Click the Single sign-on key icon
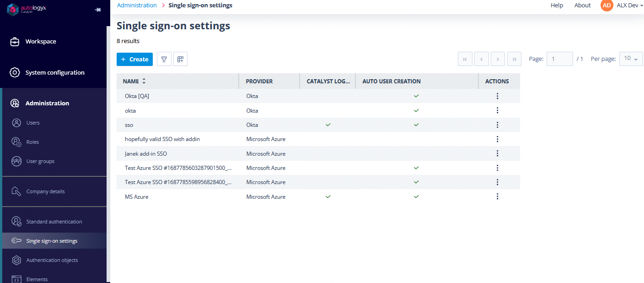 (x=16, y=241)
